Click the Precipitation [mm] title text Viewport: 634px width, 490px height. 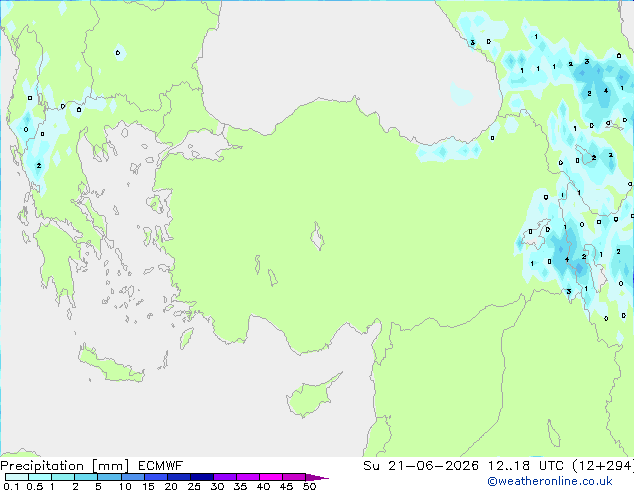coord(65,466)
